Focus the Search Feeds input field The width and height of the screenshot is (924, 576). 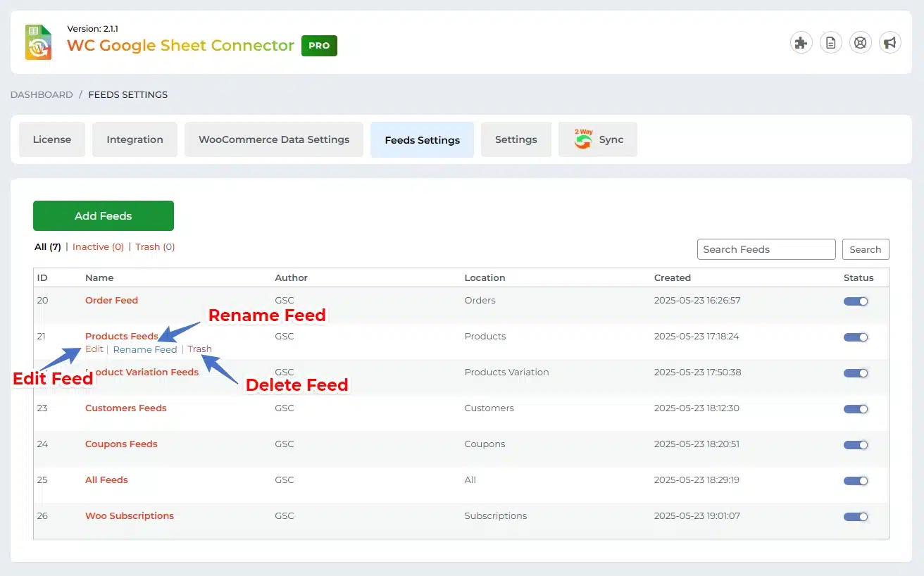[x=766, y=249]
